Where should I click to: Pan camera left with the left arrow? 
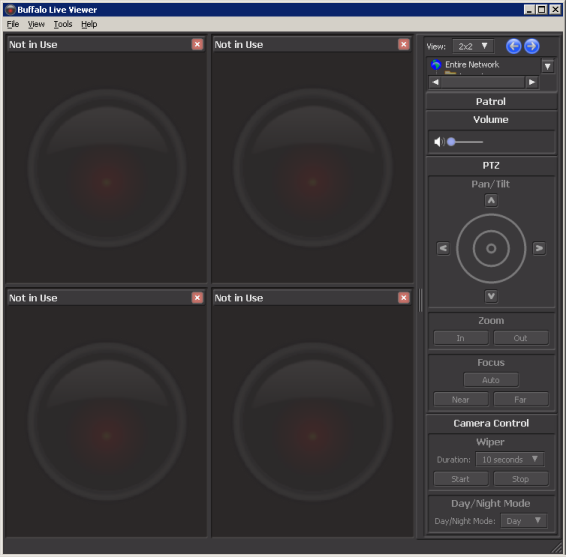point(443,248)
